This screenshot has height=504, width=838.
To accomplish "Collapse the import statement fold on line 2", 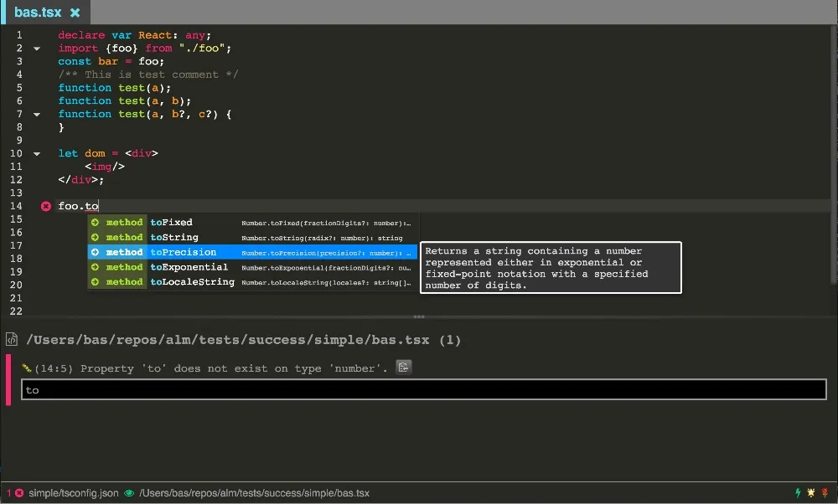I will 35,48.
